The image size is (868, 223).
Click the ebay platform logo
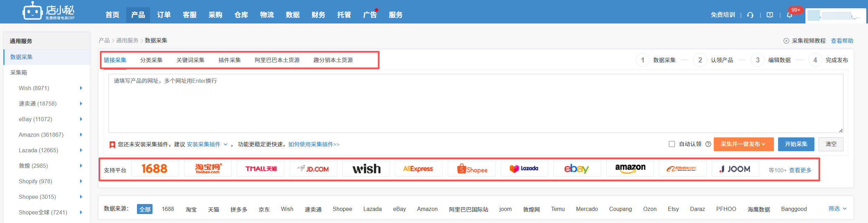click(x=577, y=169)
